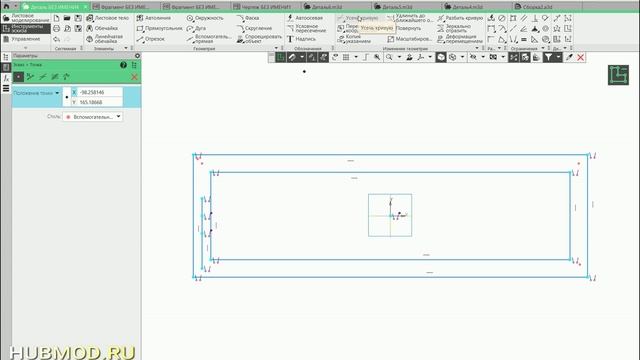Click Удалить до ближайшего объекта tool

click(x=410, y=18)
